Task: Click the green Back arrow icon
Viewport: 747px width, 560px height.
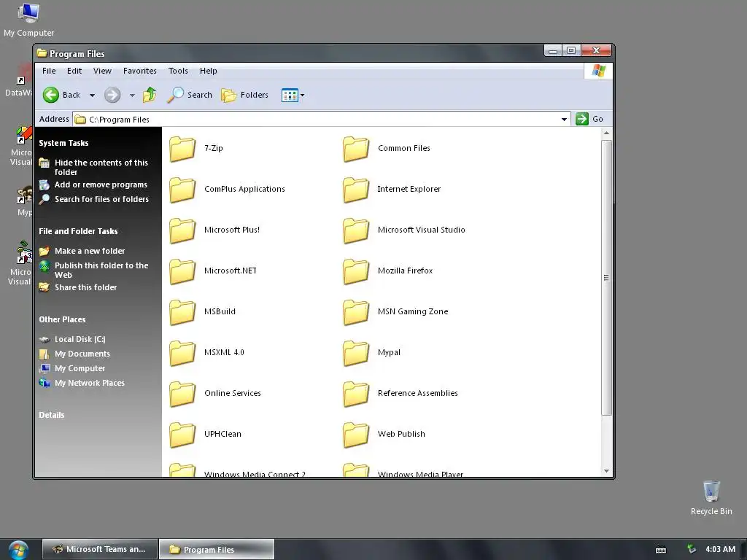Action: (x=51, y=95)
